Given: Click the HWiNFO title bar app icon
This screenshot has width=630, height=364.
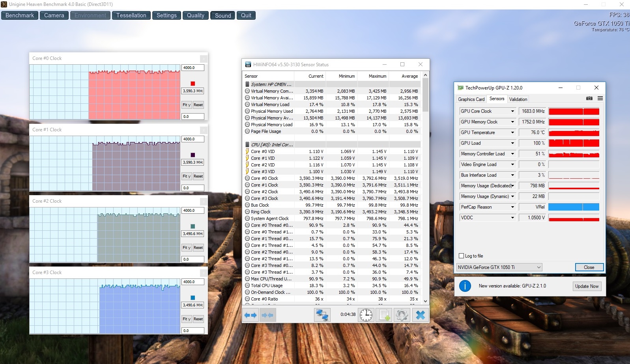Looking at the screenshot, I should tap(248, 64).
